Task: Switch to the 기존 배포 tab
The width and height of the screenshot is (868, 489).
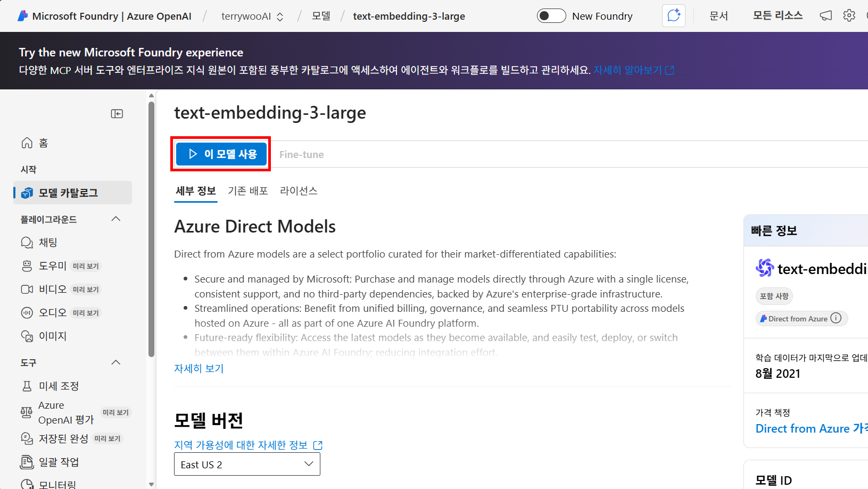Action: (x=248, y=191)
